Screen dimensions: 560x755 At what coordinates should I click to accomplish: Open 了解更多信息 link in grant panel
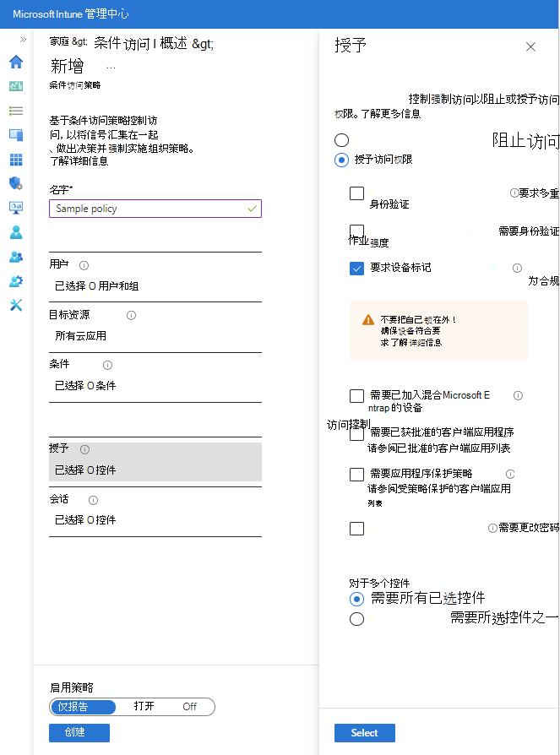click(x=390, y=114)
